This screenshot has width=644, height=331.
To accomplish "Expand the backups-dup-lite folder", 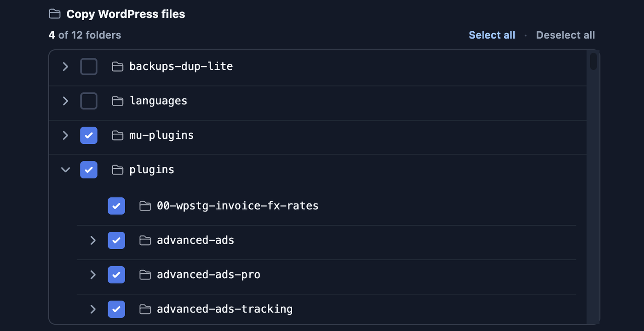I will (x=65, y=67).
